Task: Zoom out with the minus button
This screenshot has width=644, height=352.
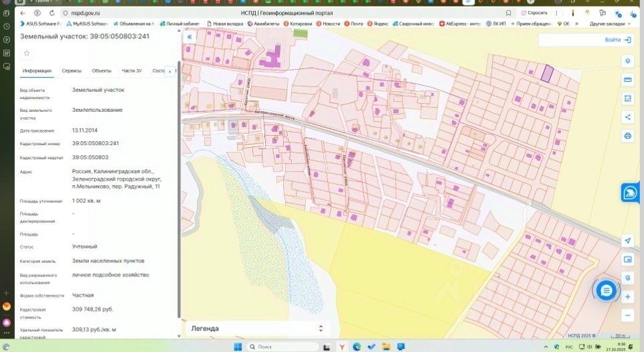Action: (628, 315)
